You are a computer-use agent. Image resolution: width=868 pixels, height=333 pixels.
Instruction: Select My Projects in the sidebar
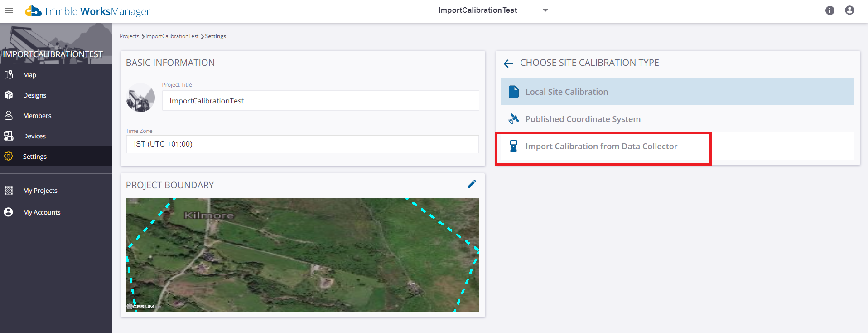coord(40,191)
